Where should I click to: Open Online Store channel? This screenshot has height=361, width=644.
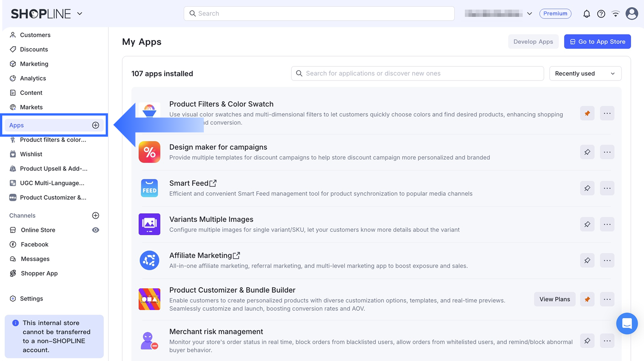38,230
